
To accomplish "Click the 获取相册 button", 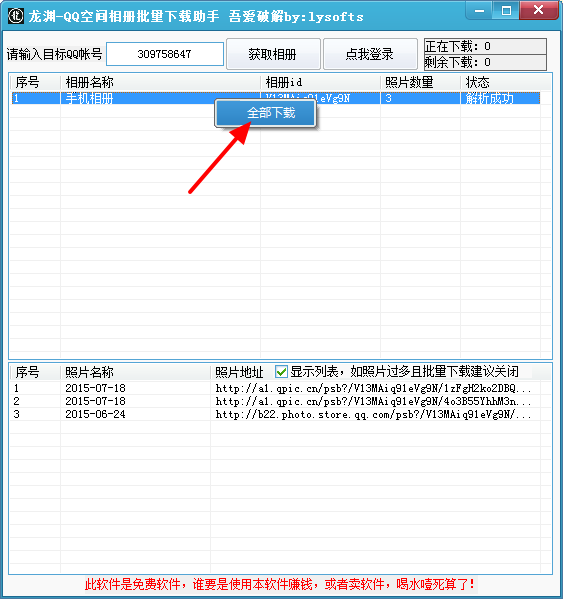I will click(273, 54).
